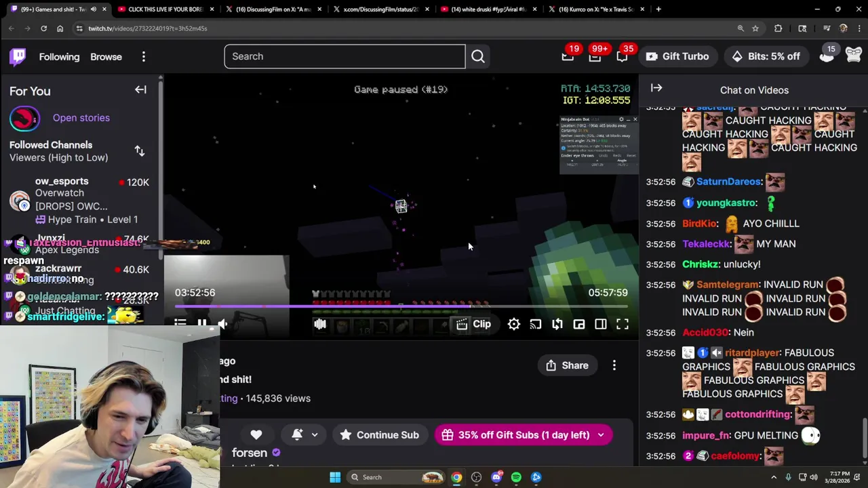Click Continue Sub button

point(380,435)
